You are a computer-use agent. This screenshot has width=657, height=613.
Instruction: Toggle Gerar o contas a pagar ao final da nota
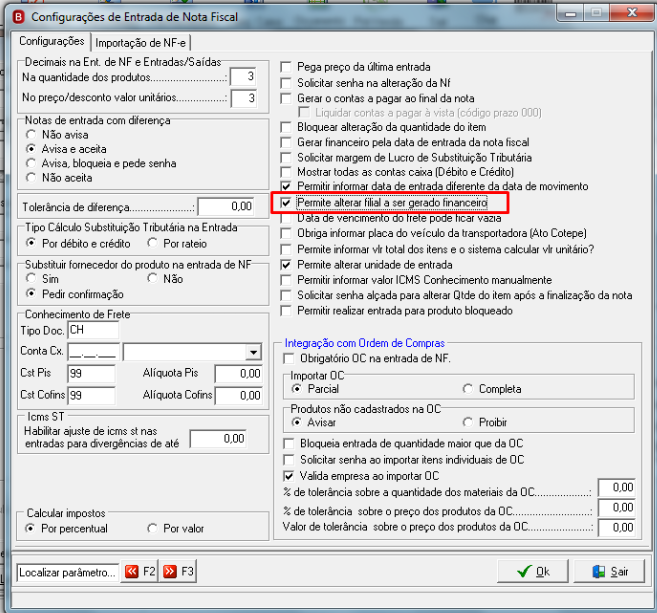tap(286, 98)
